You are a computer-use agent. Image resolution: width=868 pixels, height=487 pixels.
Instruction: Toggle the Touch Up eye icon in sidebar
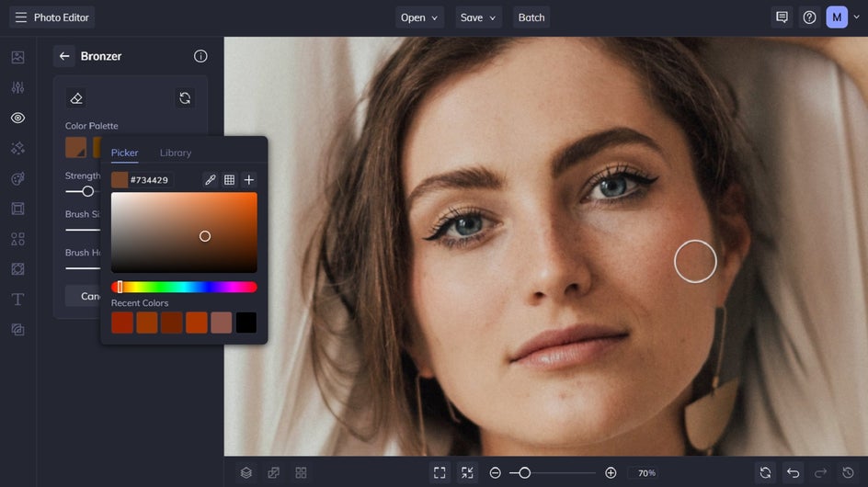(x=17, y=118)
